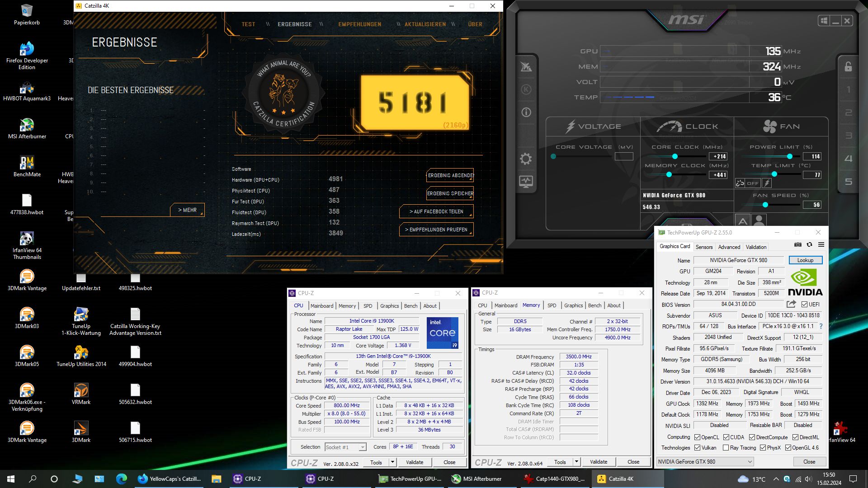Toggle the OpenCL checkbox
Image resolution: width=868 pixels, height=488 pixels.
point(697,437)
